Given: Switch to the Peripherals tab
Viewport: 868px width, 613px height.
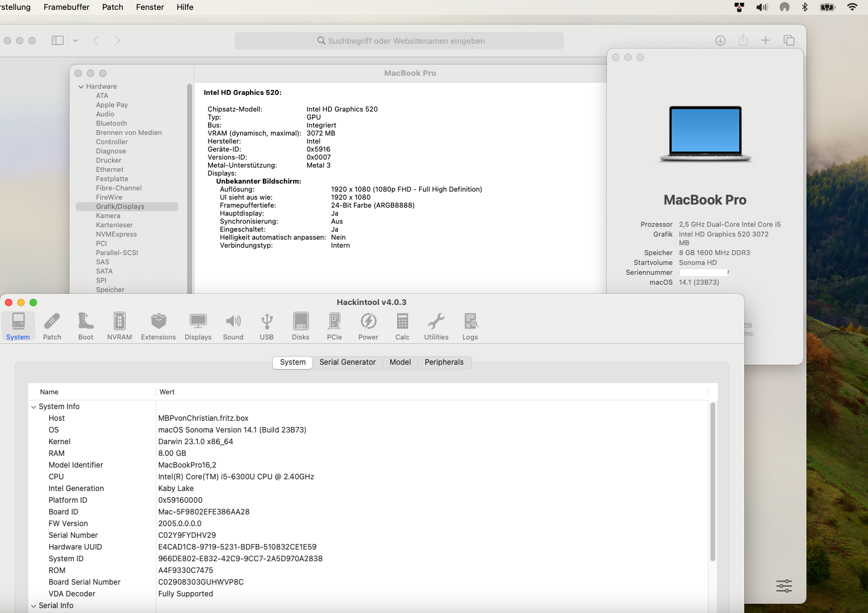Looking at the screenshot, I should pos(444,362).
